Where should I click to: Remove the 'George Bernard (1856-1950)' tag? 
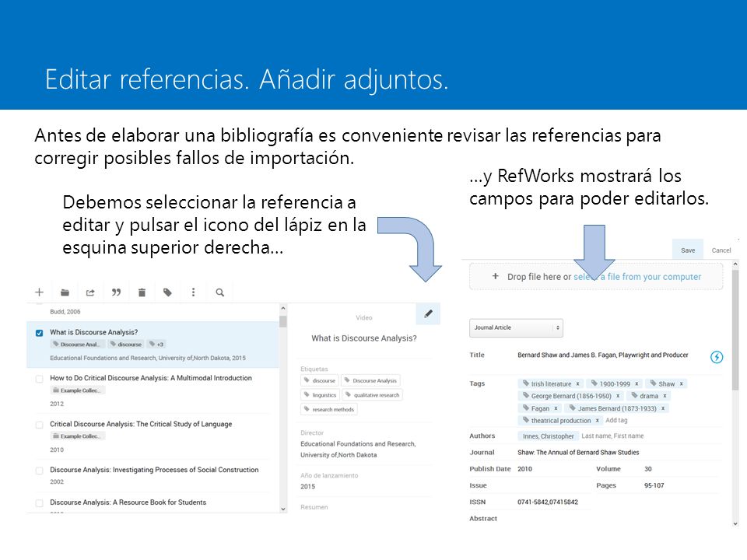pyautogui.click(x=618, y=396)
